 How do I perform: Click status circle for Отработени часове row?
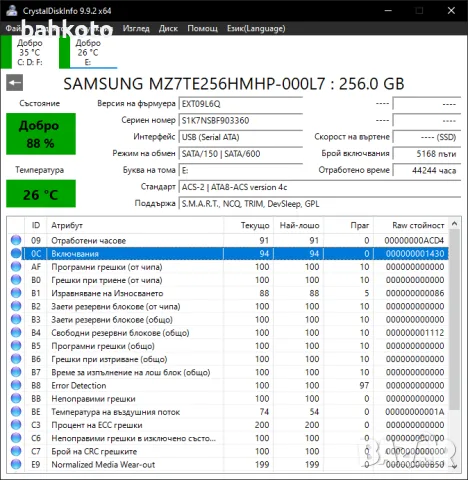point(16,240)
